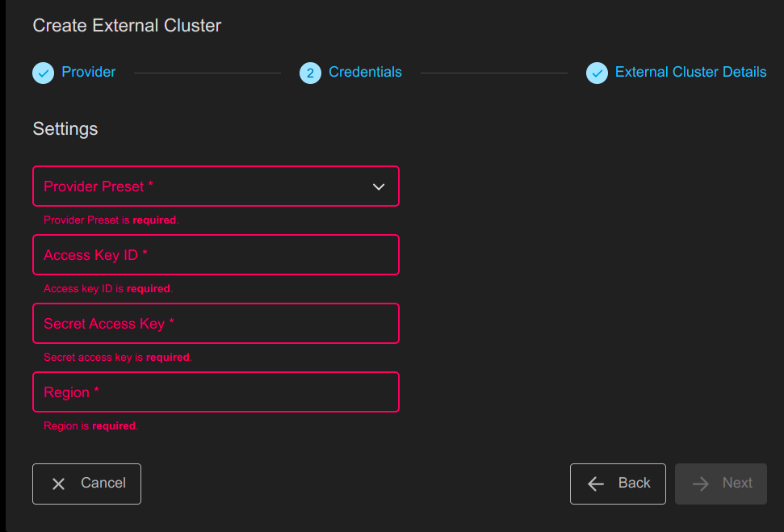Click the checkmark on External Cluster Details step
This screenshot has width=784, height=532.
(x=597, y=73)
